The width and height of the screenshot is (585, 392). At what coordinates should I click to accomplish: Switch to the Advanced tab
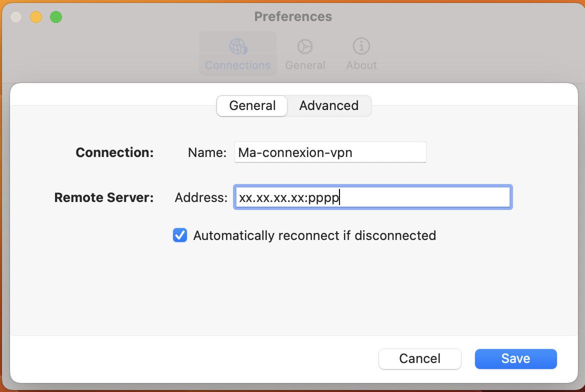pos(328,106)
